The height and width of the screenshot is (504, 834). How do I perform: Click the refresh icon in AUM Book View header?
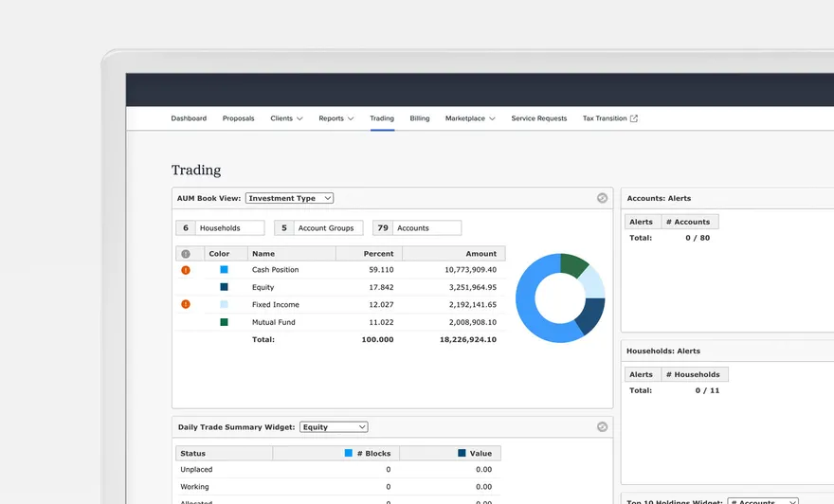[602, 198]
